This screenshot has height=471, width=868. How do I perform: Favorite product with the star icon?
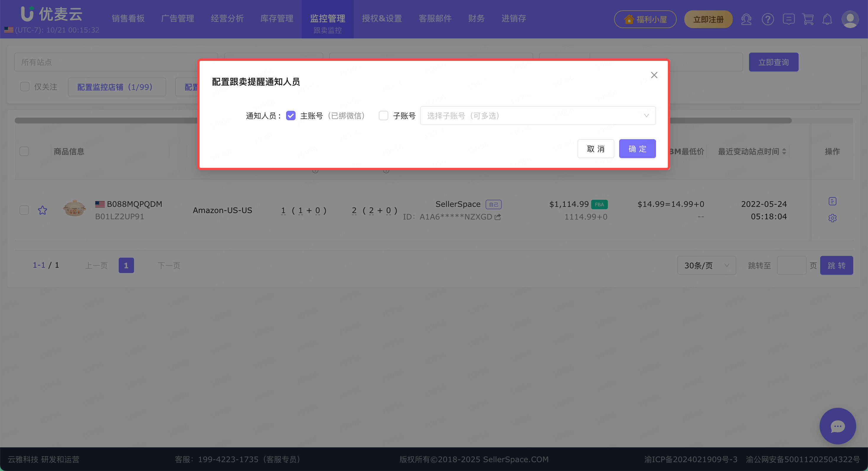point(43,210)
